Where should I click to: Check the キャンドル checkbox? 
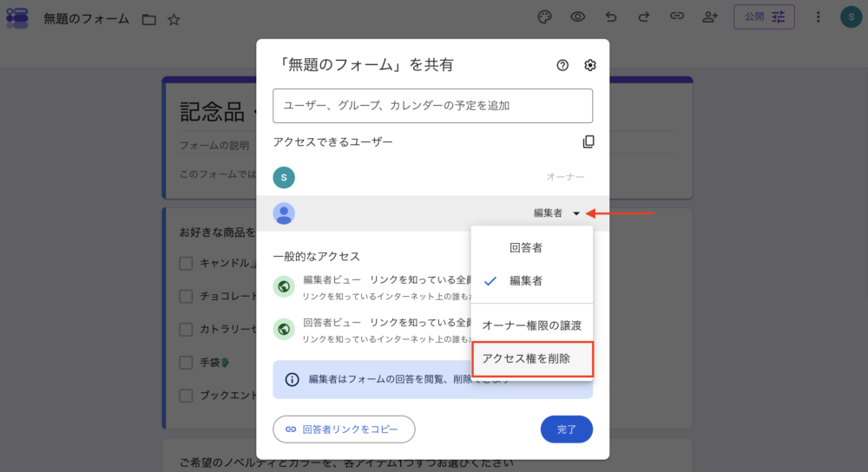coord(186,264)
